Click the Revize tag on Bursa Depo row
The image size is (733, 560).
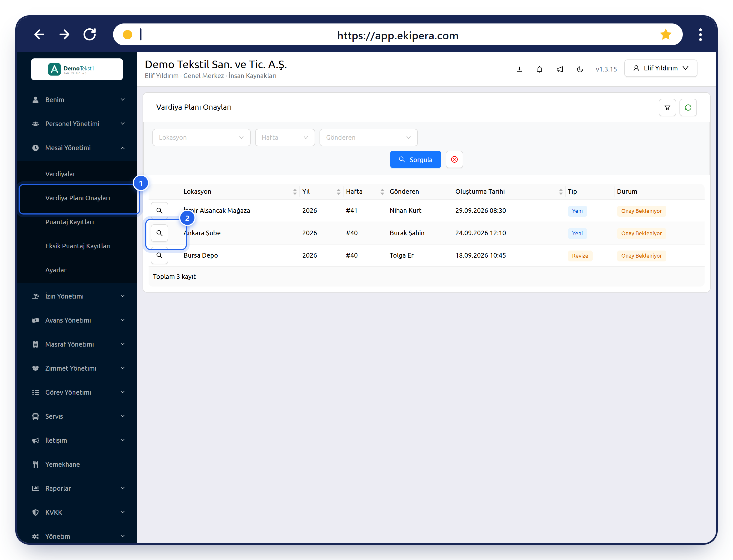click(x=580, y=256)
